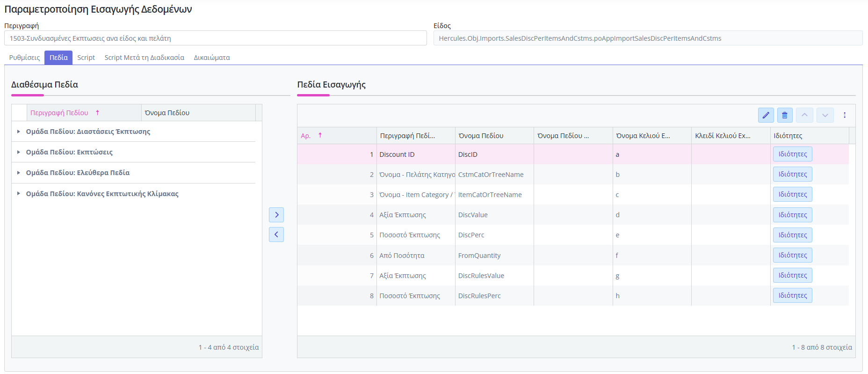
Task: Sort by Περιγραφή Πεδίου column in available fields
Action: coord(59,113)
